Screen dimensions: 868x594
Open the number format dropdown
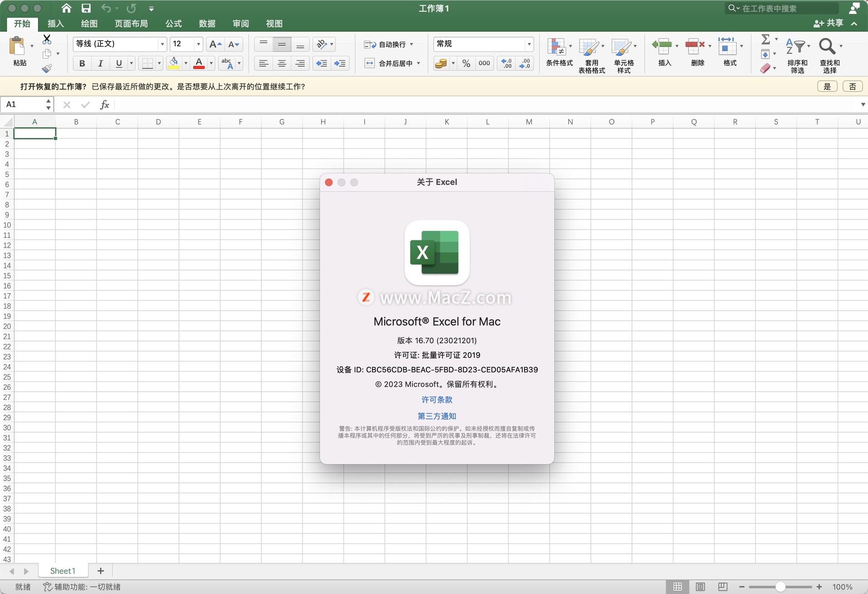click(529, 44)
